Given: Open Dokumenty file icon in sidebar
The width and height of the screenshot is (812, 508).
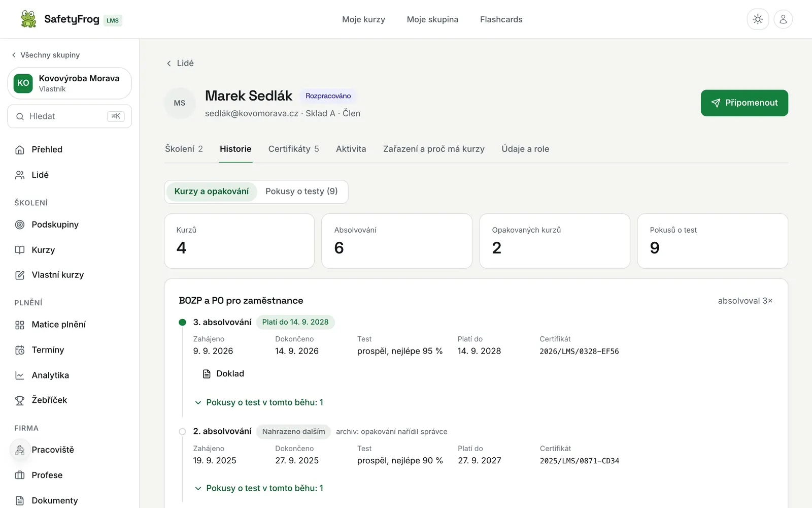Looking at the screenshot, I should (20, 500).
